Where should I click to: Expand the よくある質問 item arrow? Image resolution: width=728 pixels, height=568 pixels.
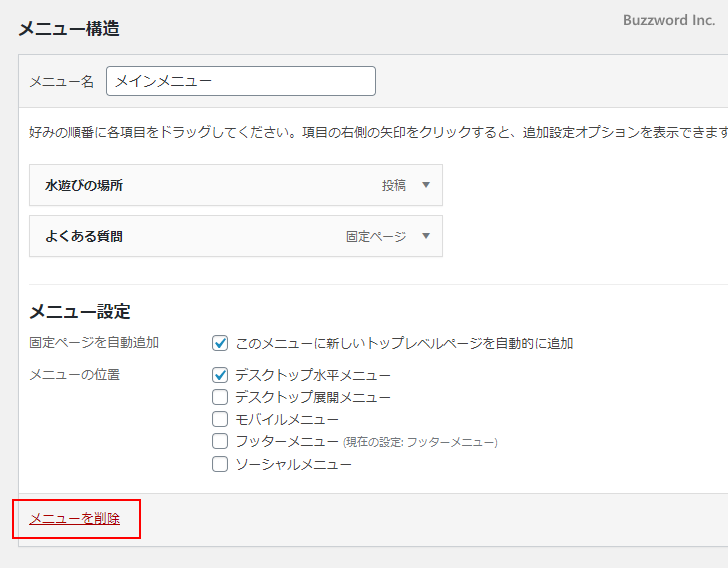point(425,236)
